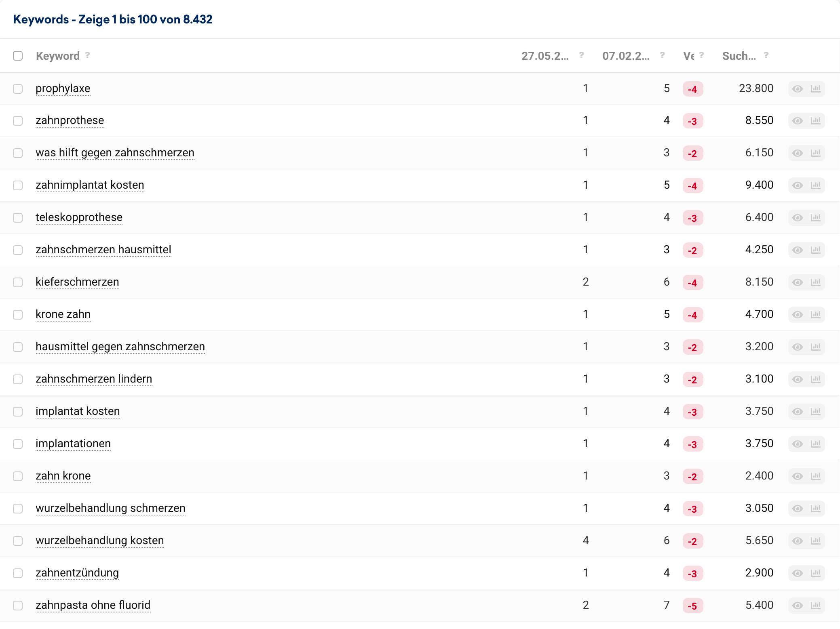
Task: Select the checkbox next to implantationen
Action: pyautogui.click(x=18, y=444)
